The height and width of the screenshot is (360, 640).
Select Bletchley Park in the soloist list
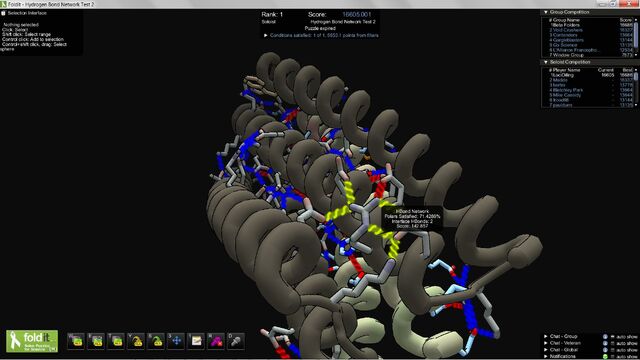click(568, 90)
